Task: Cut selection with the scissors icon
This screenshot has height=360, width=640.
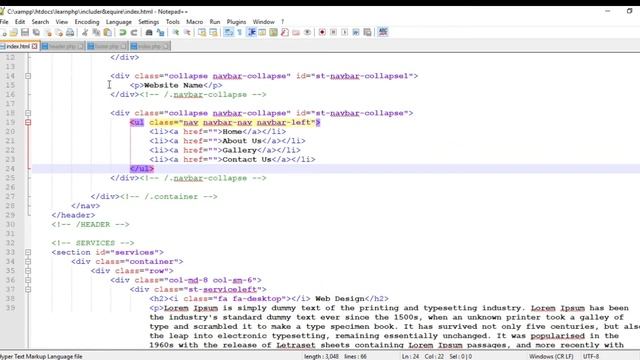Action: [85, 32]
